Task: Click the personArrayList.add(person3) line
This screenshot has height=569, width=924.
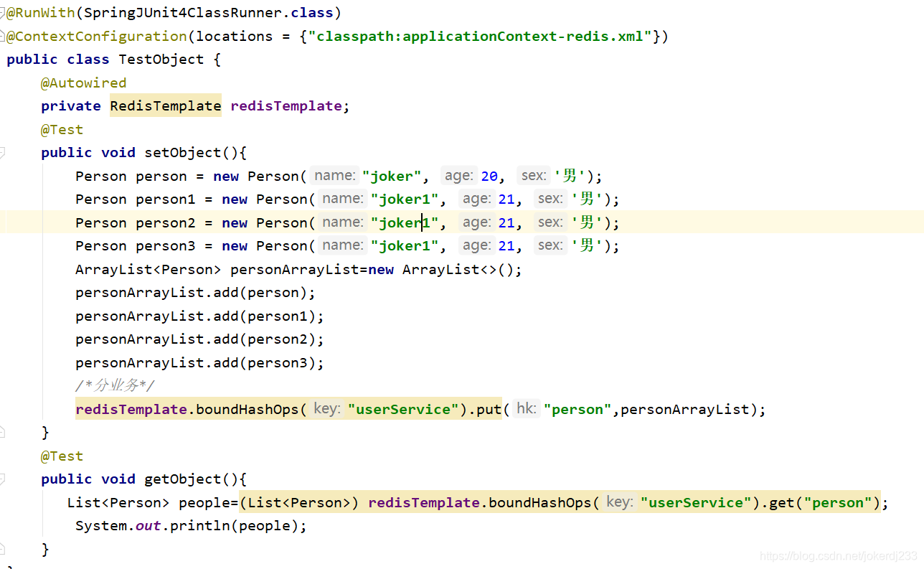Action: click(199, 362)
